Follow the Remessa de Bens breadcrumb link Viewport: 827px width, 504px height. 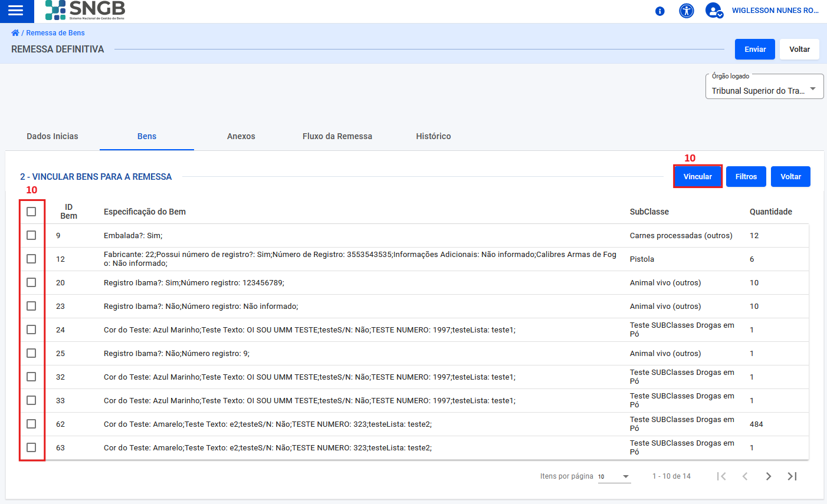point(55,33)
